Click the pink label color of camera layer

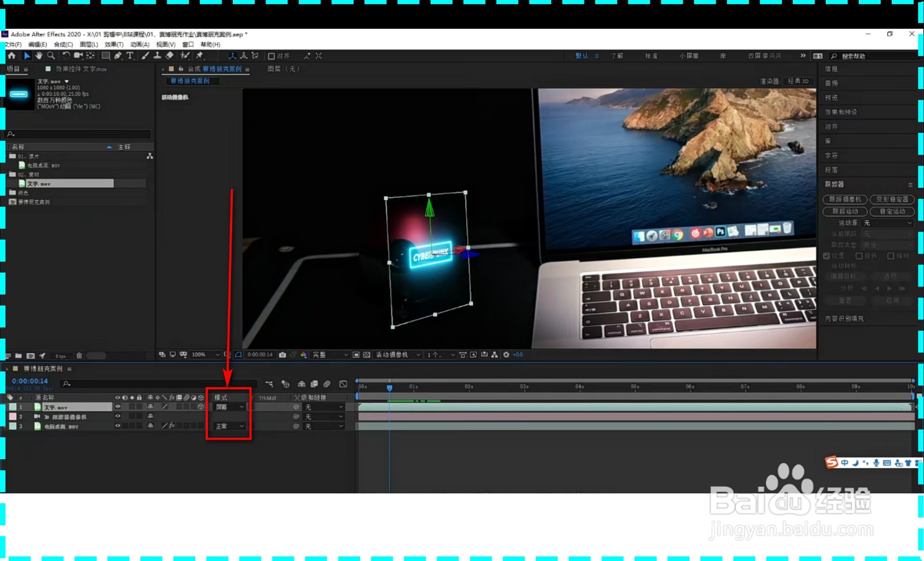point(13,417)
